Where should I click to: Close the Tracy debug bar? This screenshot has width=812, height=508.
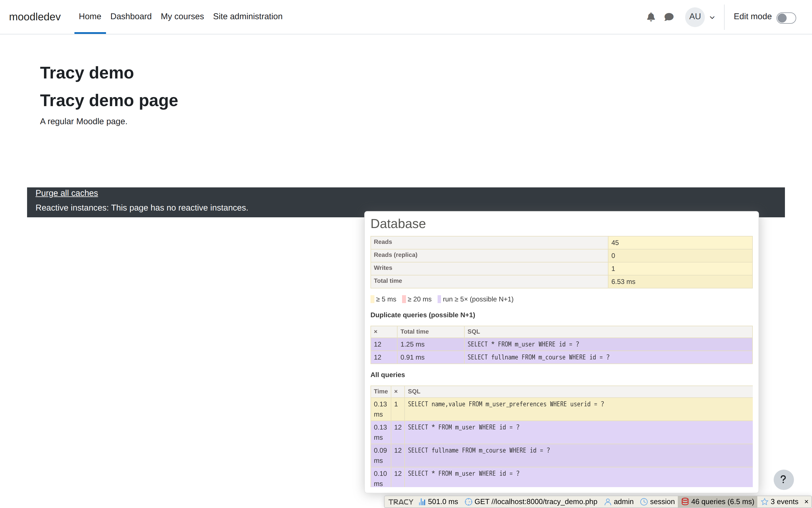[806, 502]
